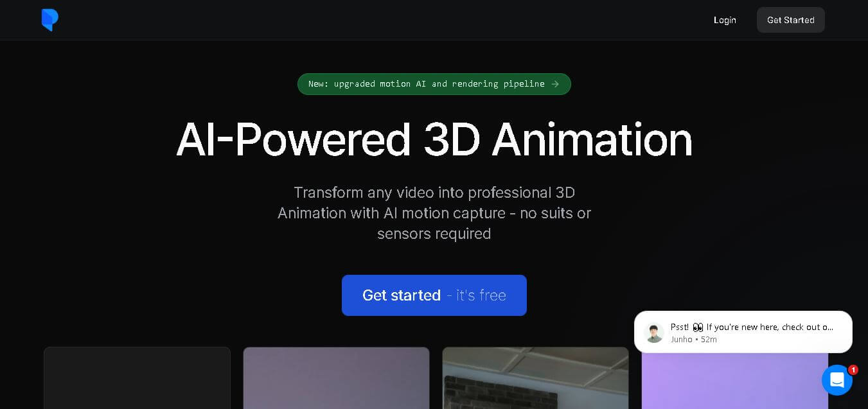This screenshot has height=409, width=868.
Task: Click the red notification badge on chat
Action: pyautogui.click(x=853, y=370)
